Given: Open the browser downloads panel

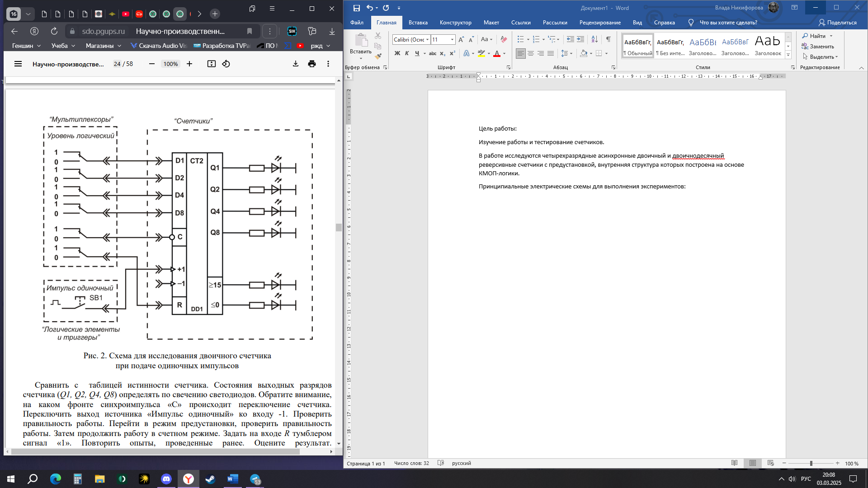Looking at the screenshot, I should 332,31.
